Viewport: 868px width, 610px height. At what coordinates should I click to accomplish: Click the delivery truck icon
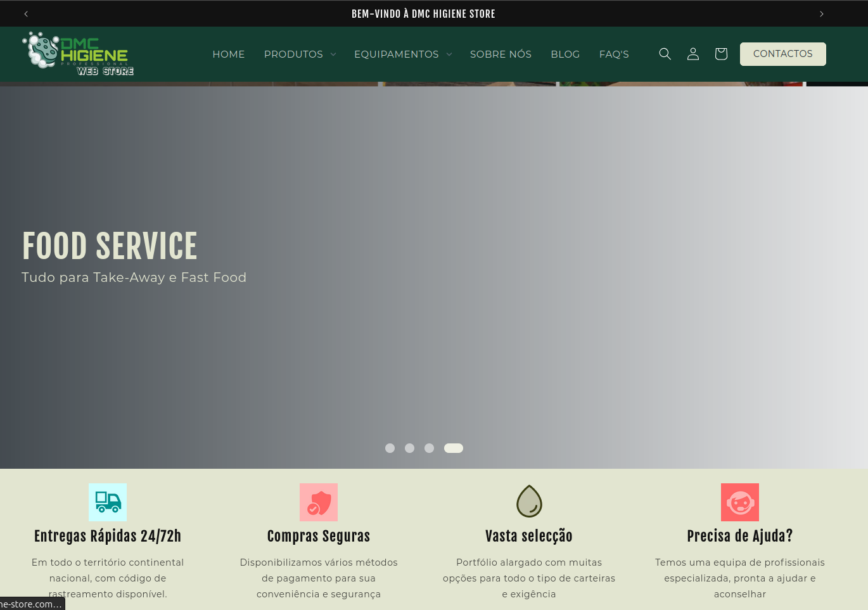(108, 502)
